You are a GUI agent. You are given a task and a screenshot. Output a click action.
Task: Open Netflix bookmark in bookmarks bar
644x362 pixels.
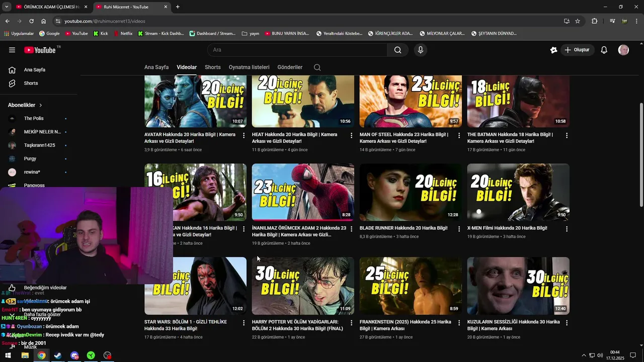point(123,34)
